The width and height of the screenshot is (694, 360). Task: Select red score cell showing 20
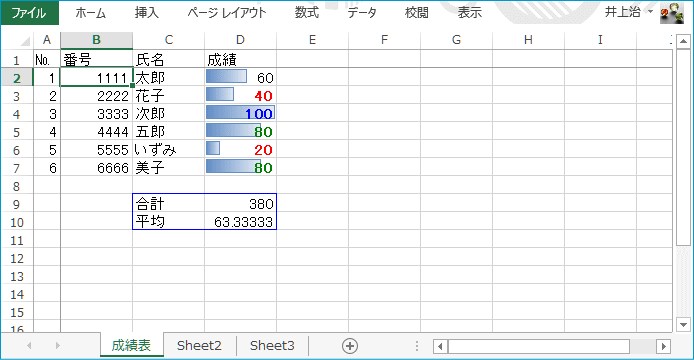click(240, 150)
